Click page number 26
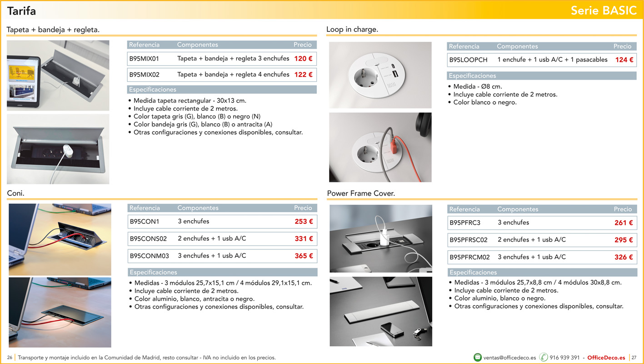This screenshot has height=364, width=644. tap(10, 358)
